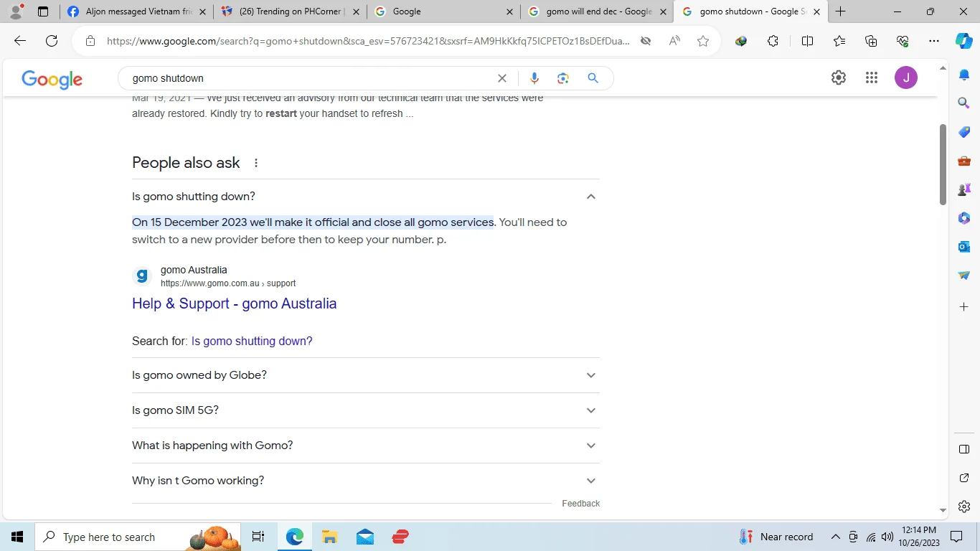
Task: Open Help & Support - gomo Australia link
Action: [x=235, y=303]
